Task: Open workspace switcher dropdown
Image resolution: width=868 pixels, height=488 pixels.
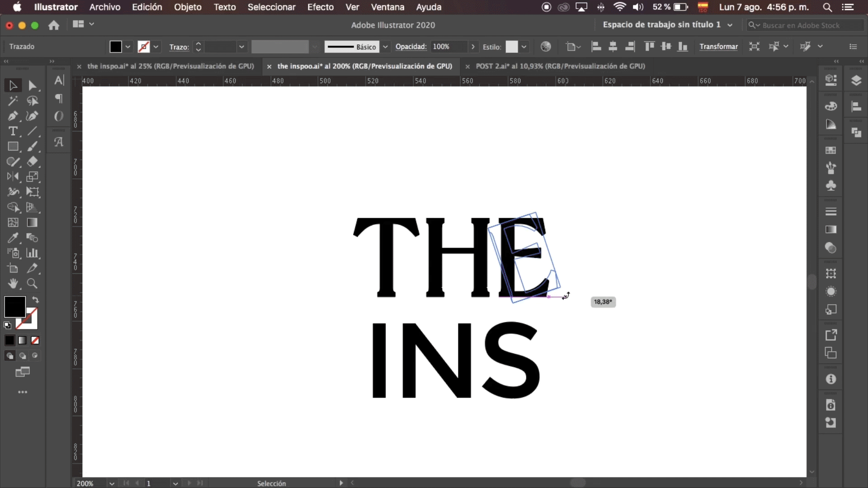Action: (x=730, y=25)
